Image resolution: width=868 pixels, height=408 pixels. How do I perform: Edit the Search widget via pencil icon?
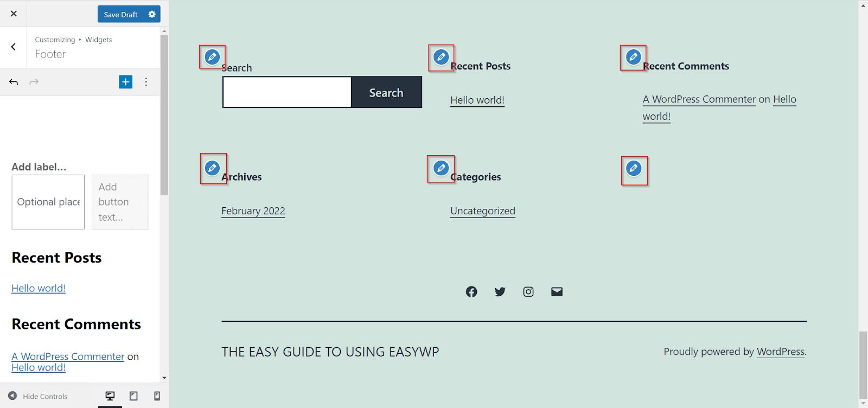tap(212, 56)
